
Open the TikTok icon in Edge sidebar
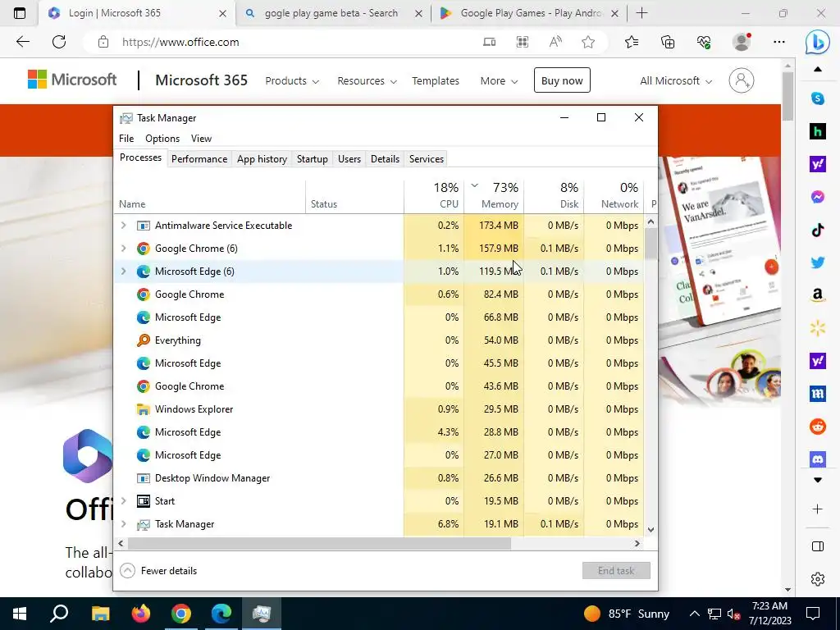tap(818, 231)
